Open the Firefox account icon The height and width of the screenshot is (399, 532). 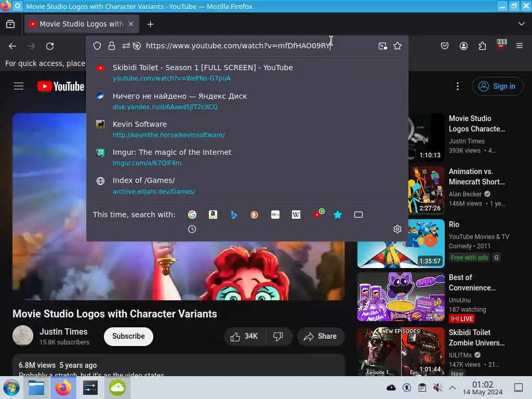[x=463, y=46]
